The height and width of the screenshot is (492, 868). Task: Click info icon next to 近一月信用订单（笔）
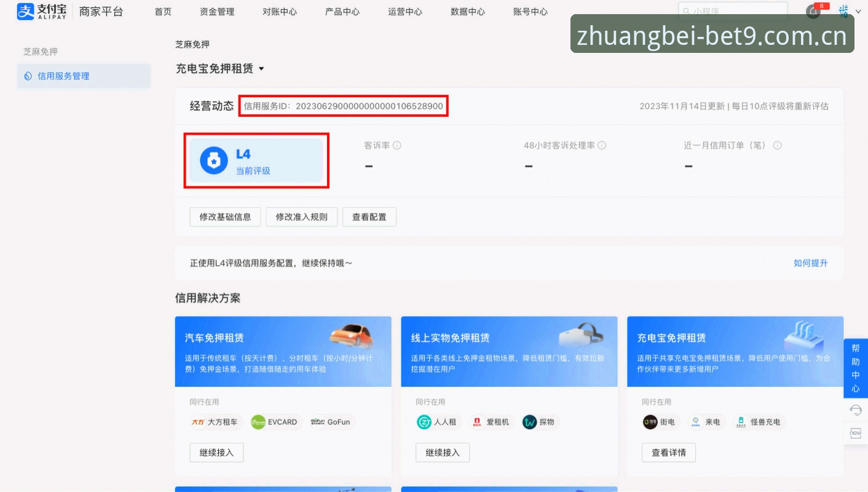[778, 146]
